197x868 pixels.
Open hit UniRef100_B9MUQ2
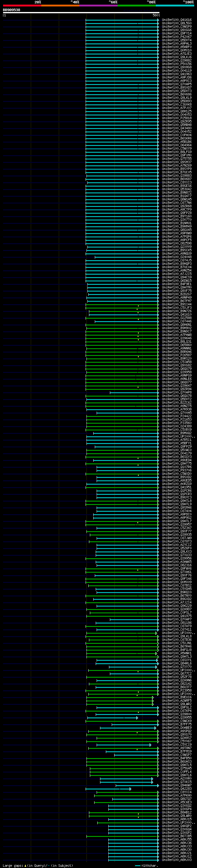(x=177, y=433)
